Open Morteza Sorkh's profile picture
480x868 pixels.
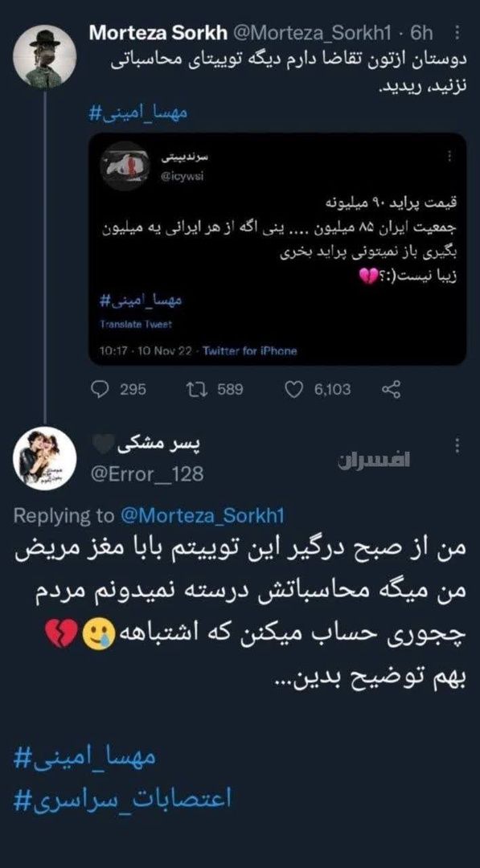[43, 44]
